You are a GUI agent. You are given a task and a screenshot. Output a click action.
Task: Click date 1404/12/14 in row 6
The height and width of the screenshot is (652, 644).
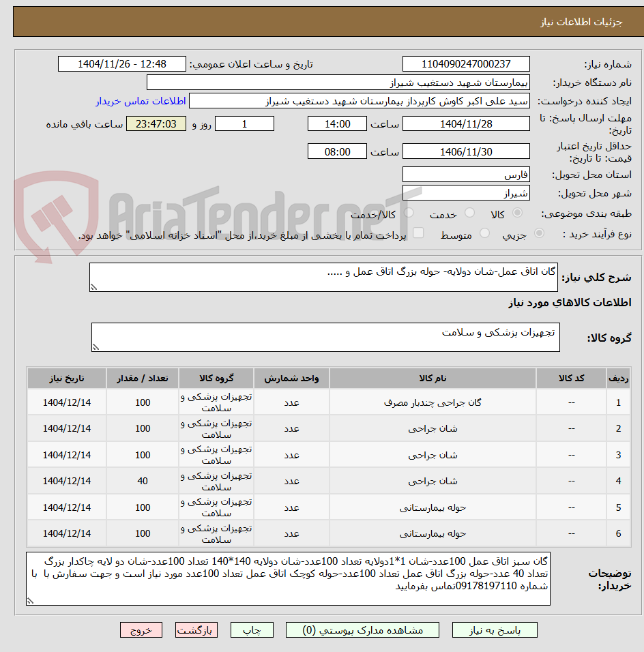tap(67, 533)
